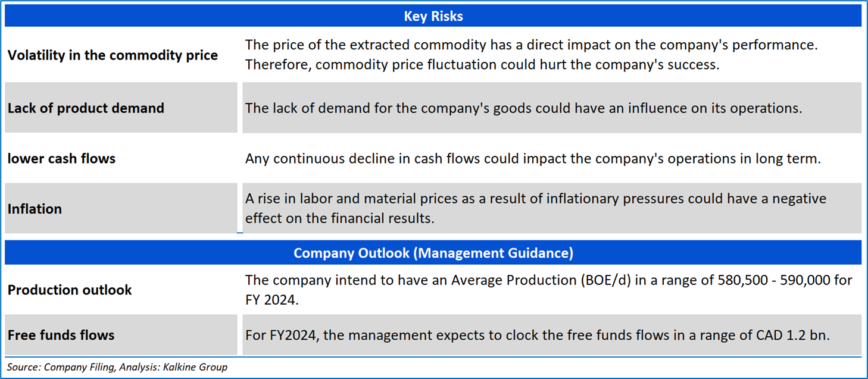Click the lack of demand description cell

[x=523, y=108]
